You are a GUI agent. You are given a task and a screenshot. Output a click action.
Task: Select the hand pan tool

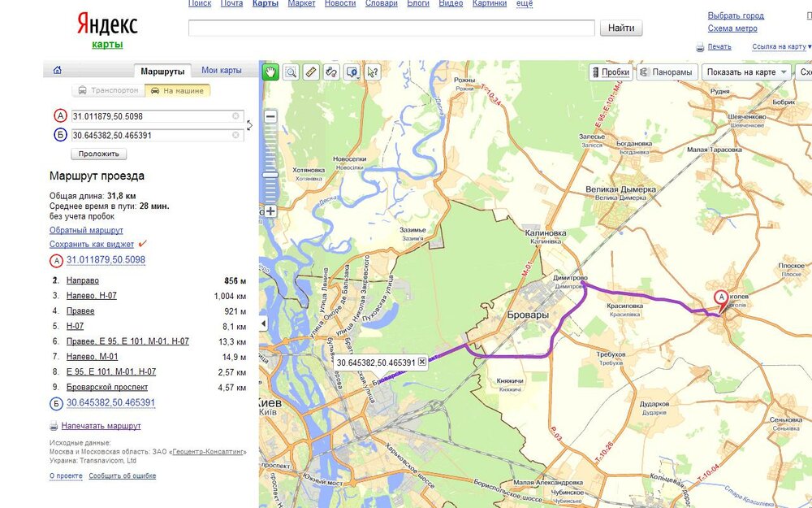pos(270,72)
